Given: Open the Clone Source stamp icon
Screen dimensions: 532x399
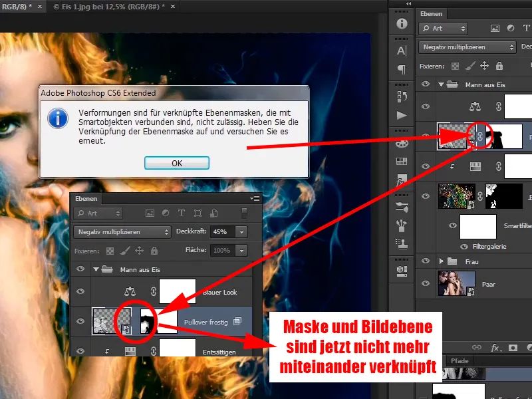Looking at the screenshot, I should pos(402,244).
